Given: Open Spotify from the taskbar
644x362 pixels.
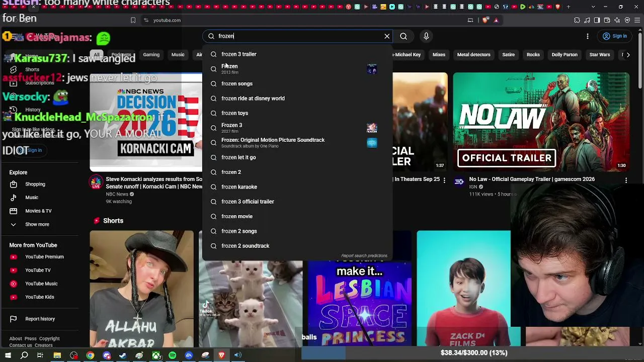Looking at the screenshot, I should tap(172, 355).
